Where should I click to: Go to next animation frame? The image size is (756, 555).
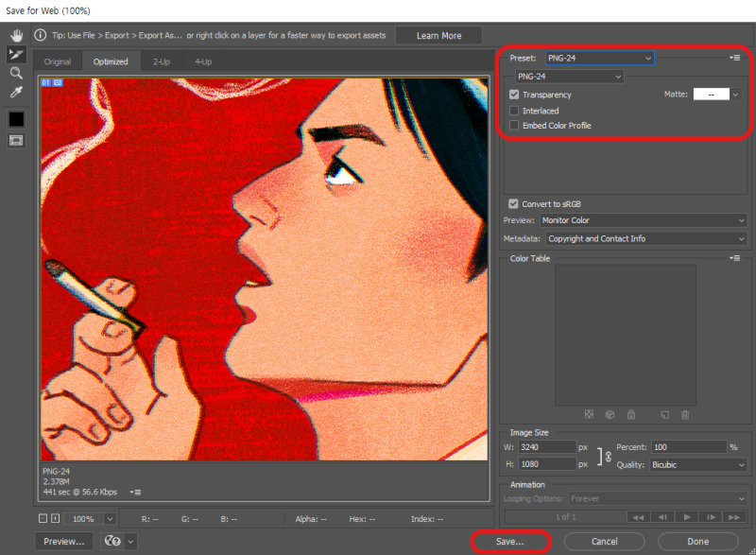[711, 517]
